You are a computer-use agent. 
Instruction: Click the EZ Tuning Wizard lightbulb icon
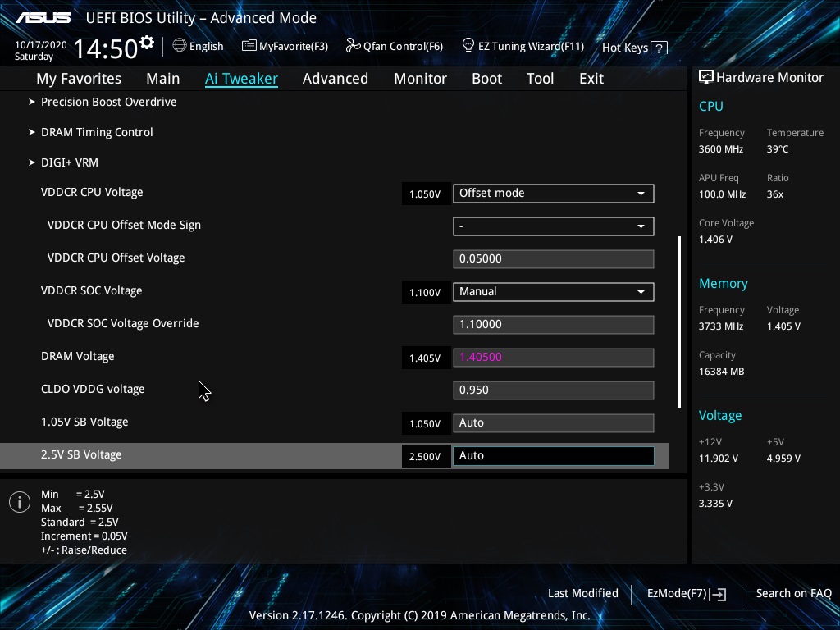click(x=468, y=46)
